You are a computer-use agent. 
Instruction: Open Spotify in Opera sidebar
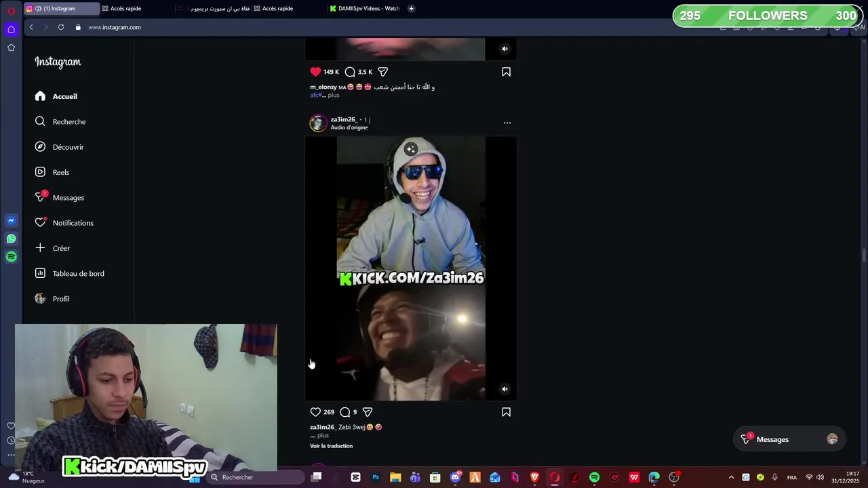(11, 257)
